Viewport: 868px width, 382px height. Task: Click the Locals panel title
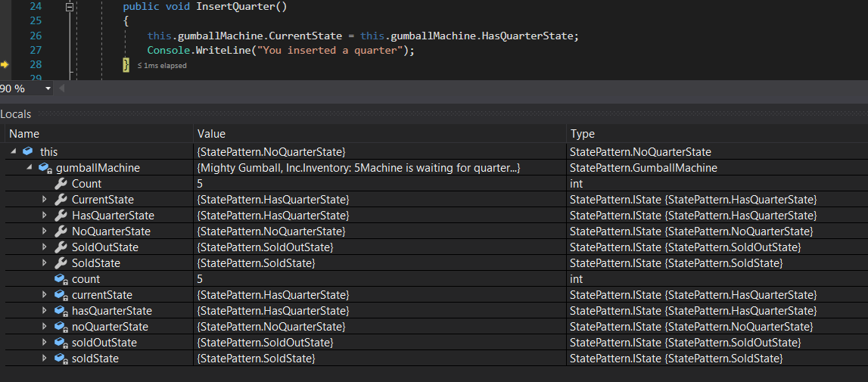(15, 115)
